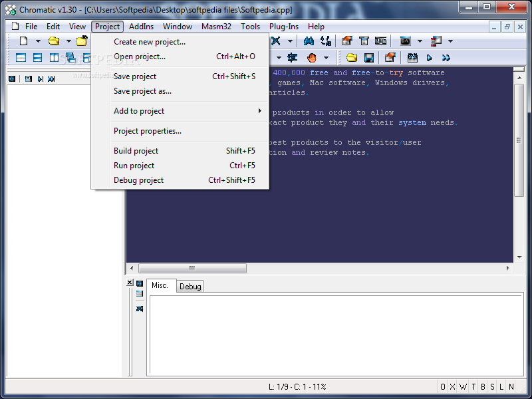Click the blue X icon in top toolbar
The image size is (532, 399).
click(275, 41)
